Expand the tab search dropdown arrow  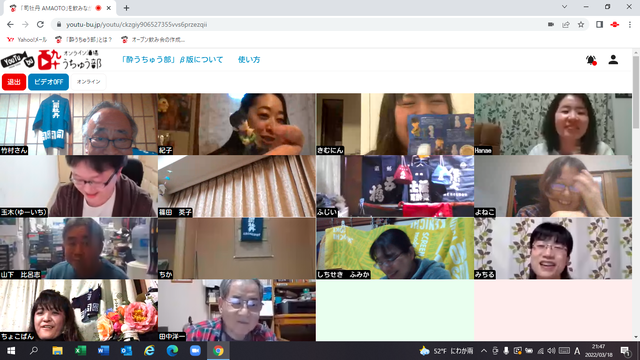click(x=564, y=7)
